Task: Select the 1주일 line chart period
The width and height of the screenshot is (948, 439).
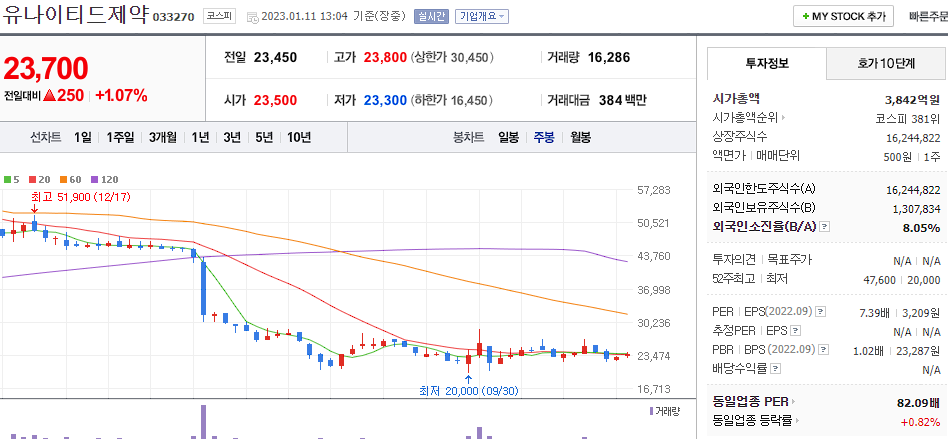Action: coord(120,137)
